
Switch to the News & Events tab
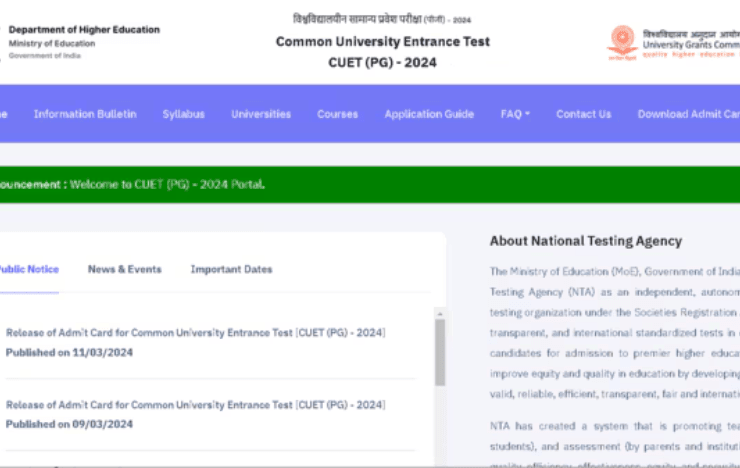click(125, 269)
